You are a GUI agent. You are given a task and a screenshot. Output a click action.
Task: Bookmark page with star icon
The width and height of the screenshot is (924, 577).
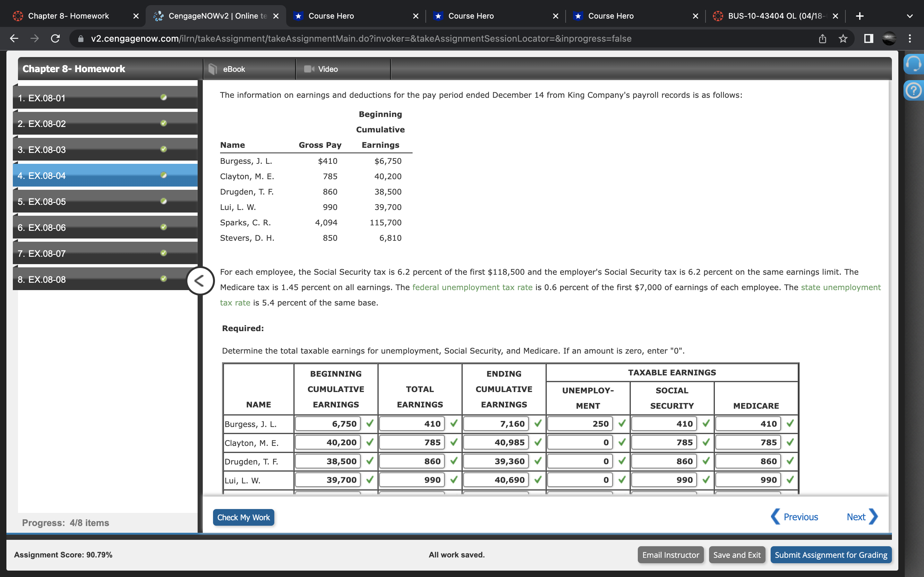point(843,38)
